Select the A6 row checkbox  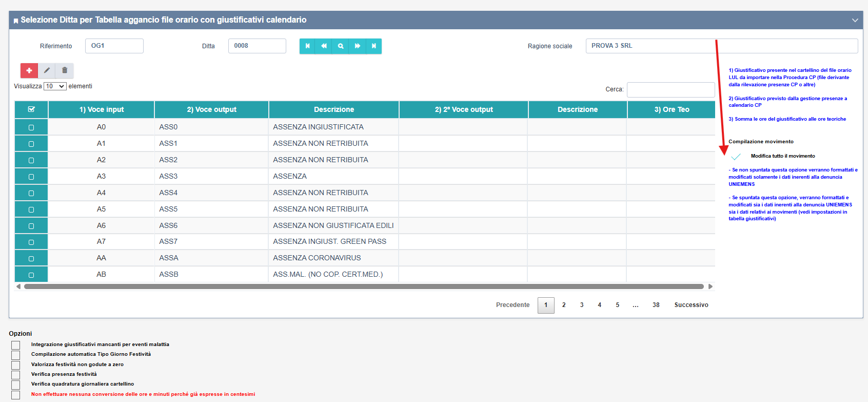31,226
